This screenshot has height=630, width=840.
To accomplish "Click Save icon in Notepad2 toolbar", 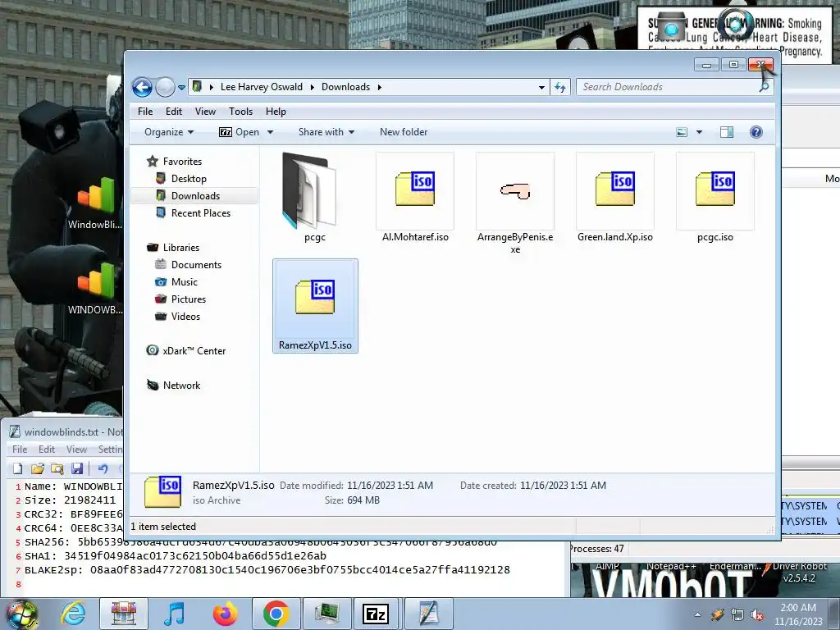I will [x=77, y=468].
